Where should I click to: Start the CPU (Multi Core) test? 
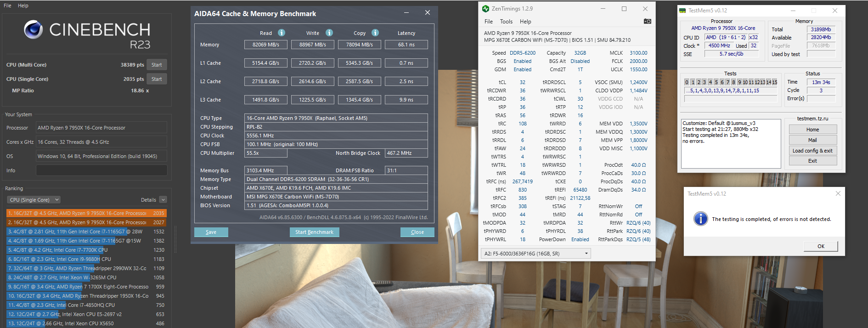pyautogui.click(x=157, y=65)
